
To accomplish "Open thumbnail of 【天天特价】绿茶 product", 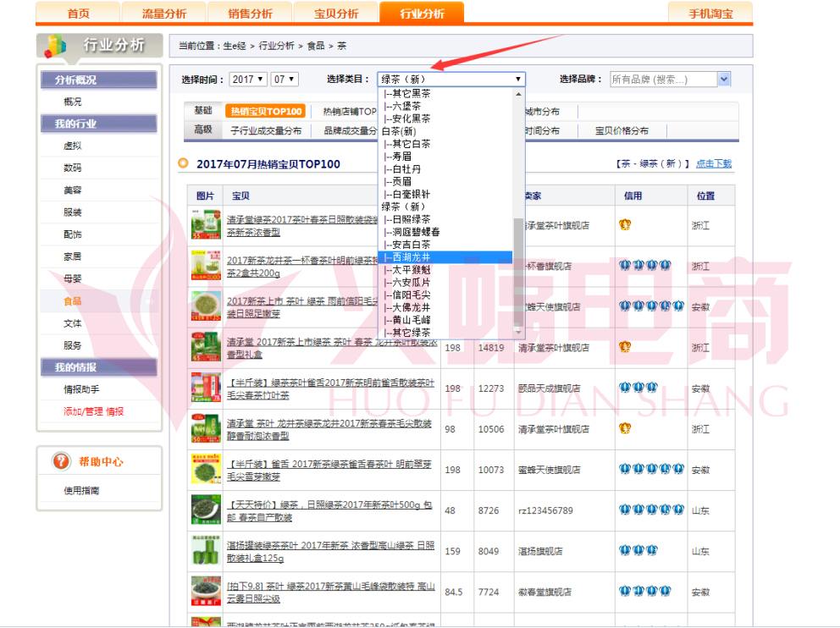I will [206, 510].
